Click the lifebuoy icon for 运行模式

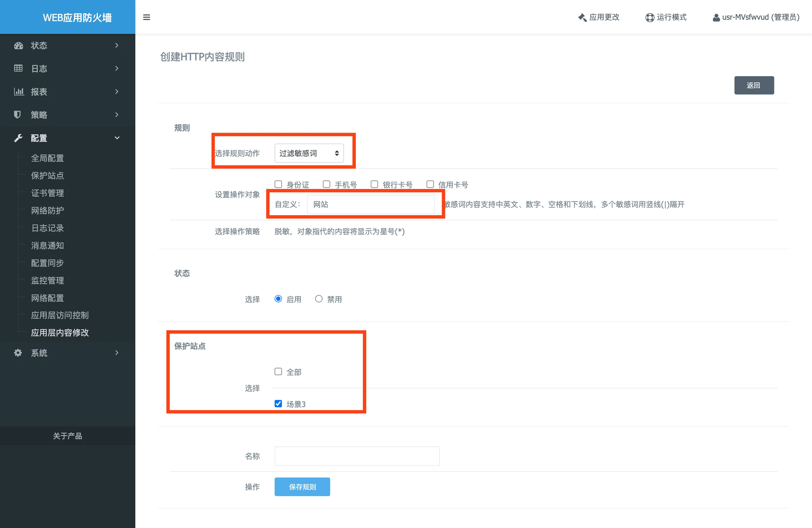tap(649, 17)
